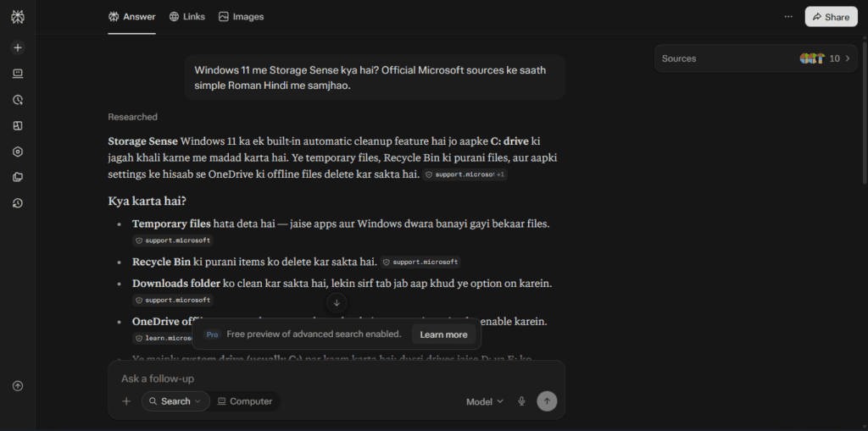The height and width of the screenshot is (431, 868).
Task: Open the Temporary files support.microsoft citation
Action: 173,240
